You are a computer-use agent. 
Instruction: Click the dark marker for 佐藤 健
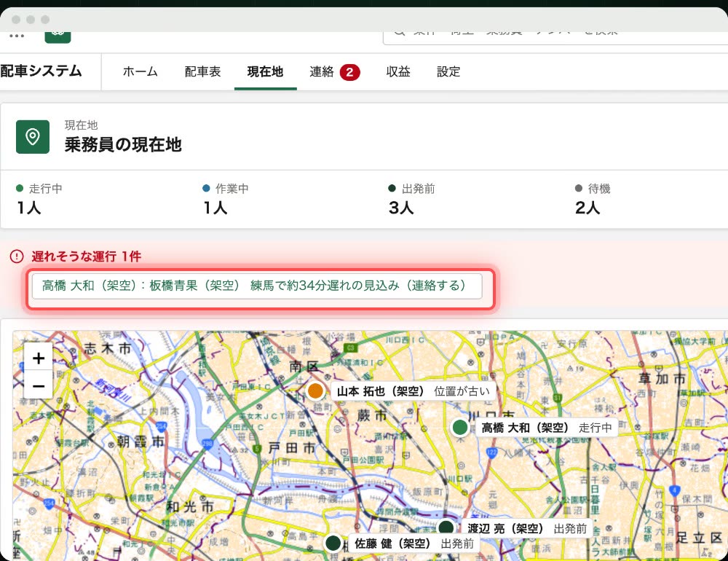coord(333,543)
